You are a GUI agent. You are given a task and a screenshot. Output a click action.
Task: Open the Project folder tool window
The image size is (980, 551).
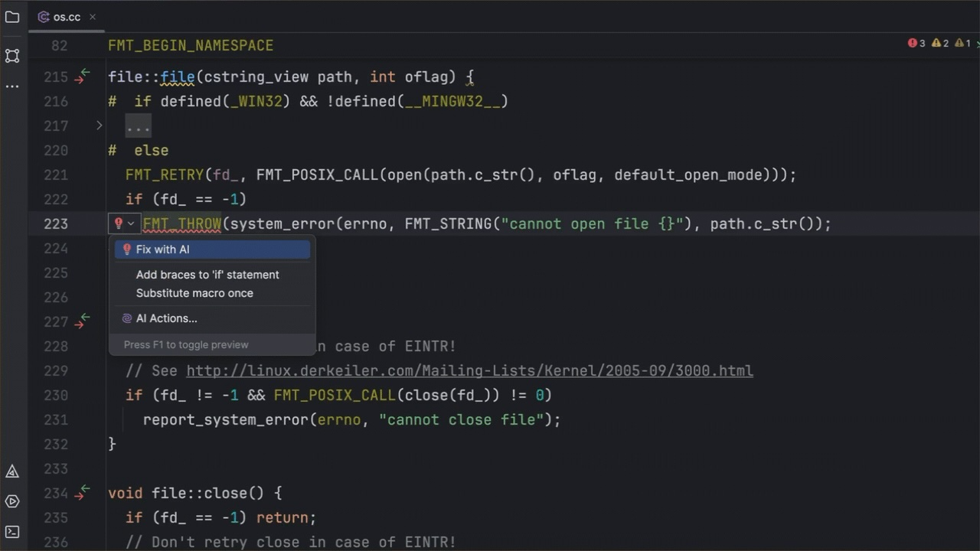12,17
